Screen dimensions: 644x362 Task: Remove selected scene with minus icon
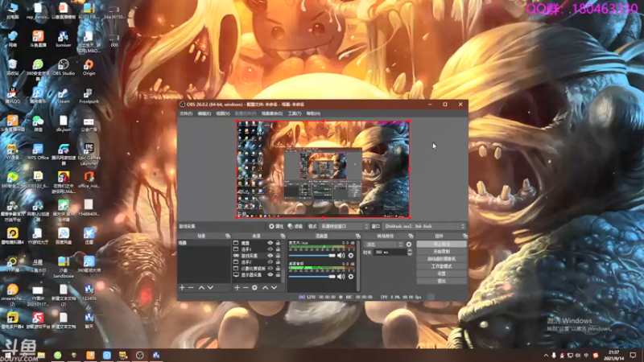(191, 288)
